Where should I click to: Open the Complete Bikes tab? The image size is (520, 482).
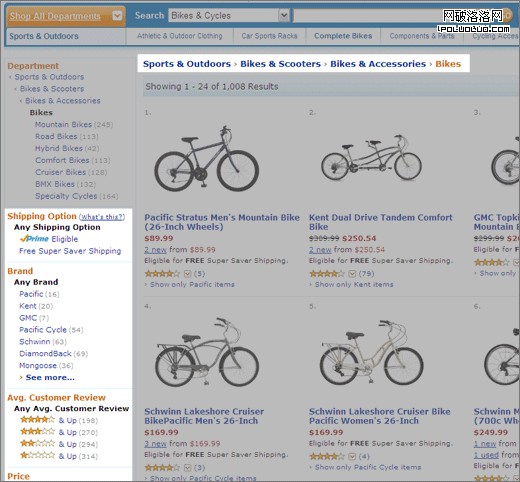343,36
